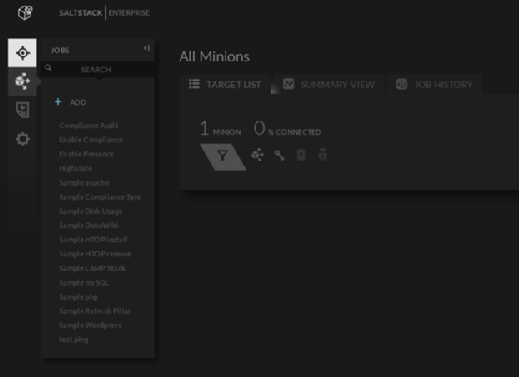The height and width of the screenshot is (377, 519).
Task: Open Sample Compliance Sync job
Action: click(x=100, y=197)
